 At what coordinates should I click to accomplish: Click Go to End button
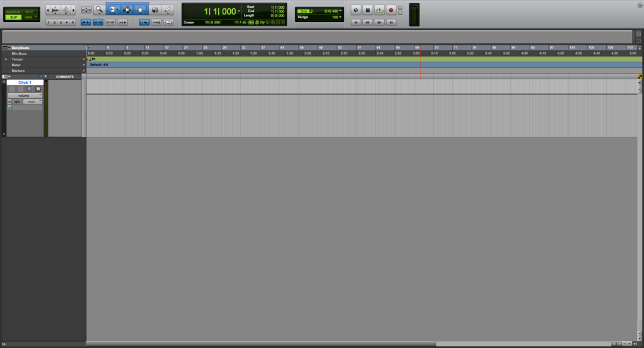(391, 22)
